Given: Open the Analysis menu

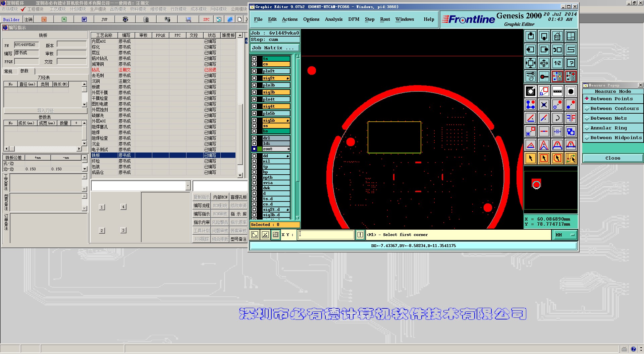Looking at the screenshot, I should 334,19.
